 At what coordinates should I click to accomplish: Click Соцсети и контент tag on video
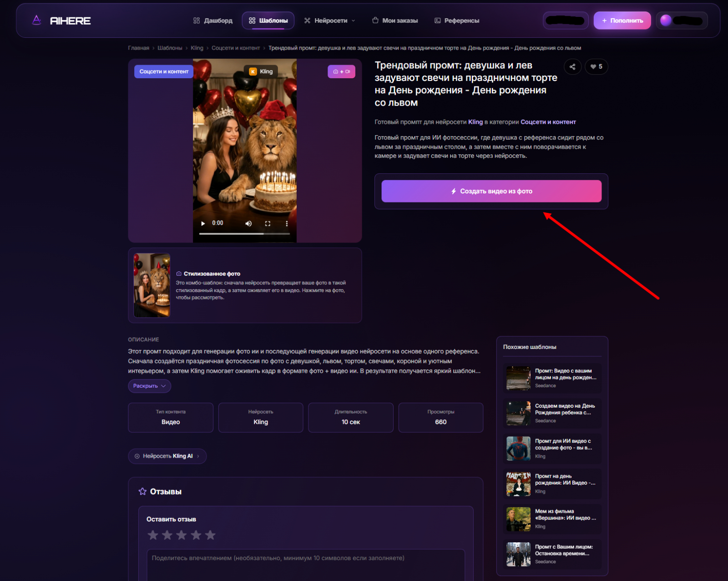pos(164,71)
